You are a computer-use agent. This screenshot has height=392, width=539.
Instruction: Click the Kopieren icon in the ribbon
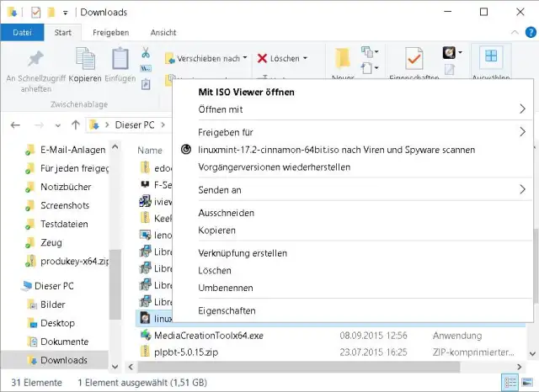coord(86,58)
